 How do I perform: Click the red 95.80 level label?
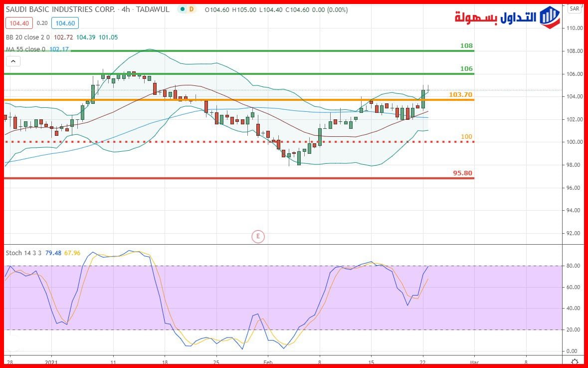point(463,173)
